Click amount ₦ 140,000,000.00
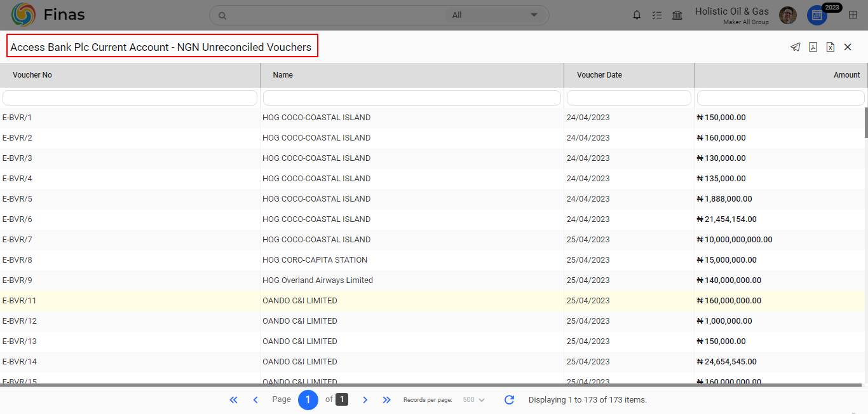This screenshot has height=414, width=868. click(x=729, y=280)
